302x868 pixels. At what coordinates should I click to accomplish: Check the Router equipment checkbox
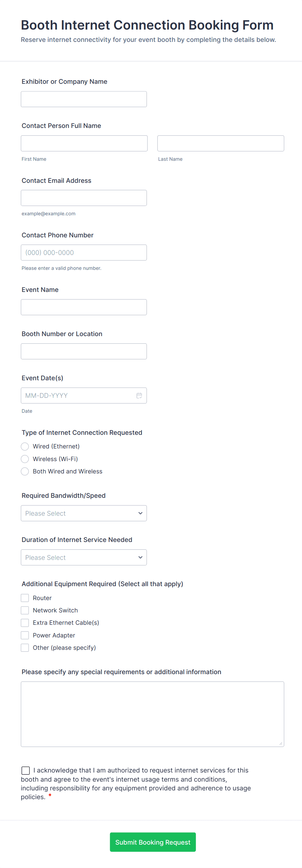click(x=25, y=598)
